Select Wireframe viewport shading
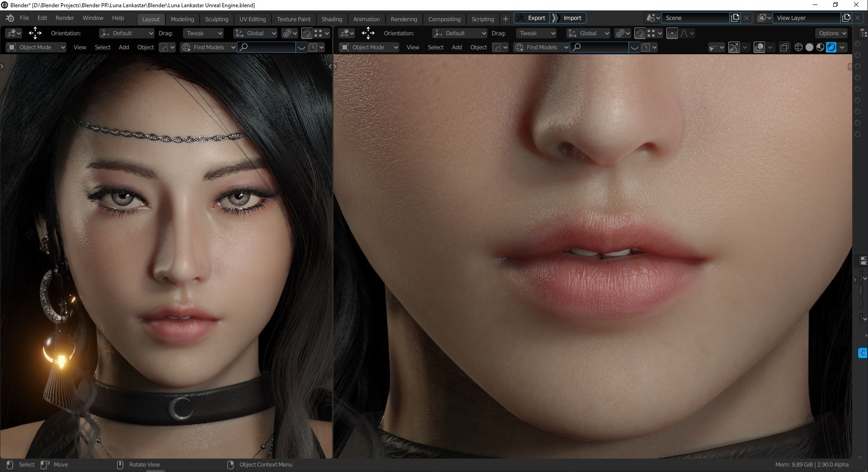Viewport: 868px width, 472px height. (x=798, y=47)
